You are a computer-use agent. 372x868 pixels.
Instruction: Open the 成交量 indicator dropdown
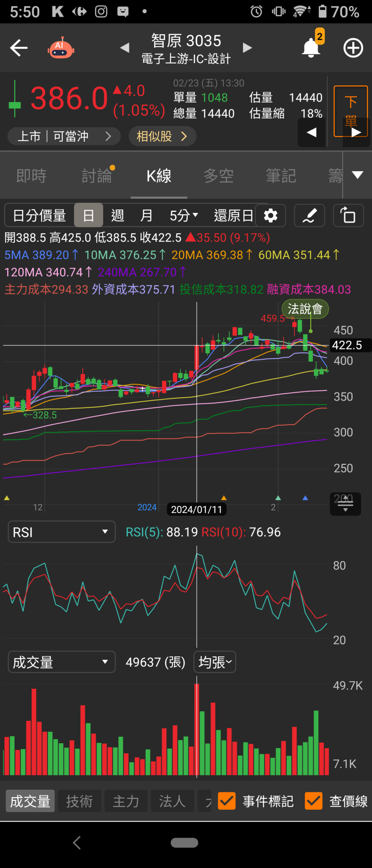pos(62,662)
